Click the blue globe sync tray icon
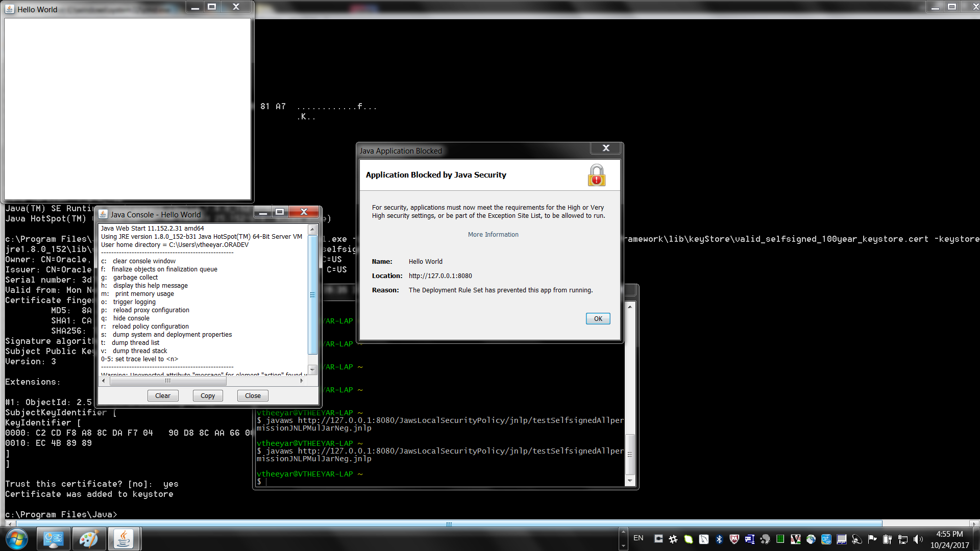Image resolution: width=980 pixels, height=551 pixels. (x=811, y=539)
